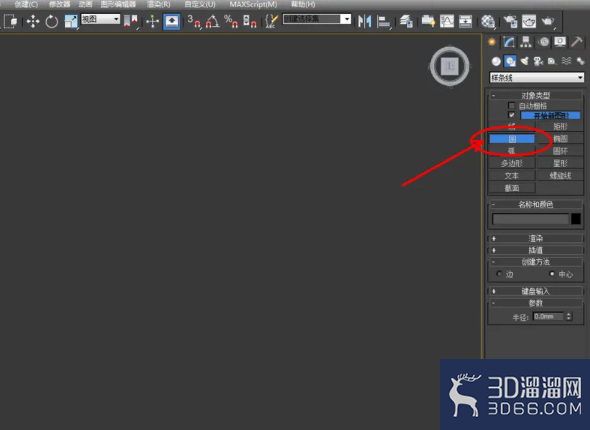Click the object name input field

(x=530, y=219)
